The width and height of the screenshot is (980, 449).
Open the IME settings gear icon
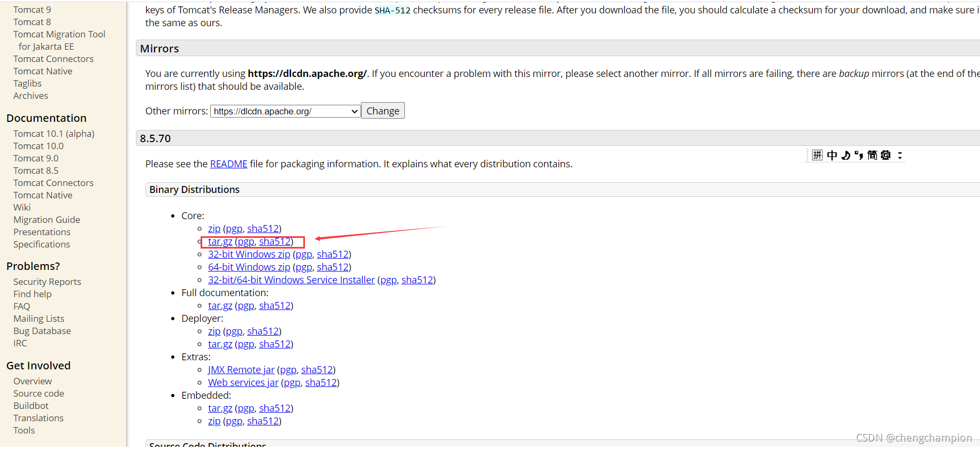[x=886, y=155]
